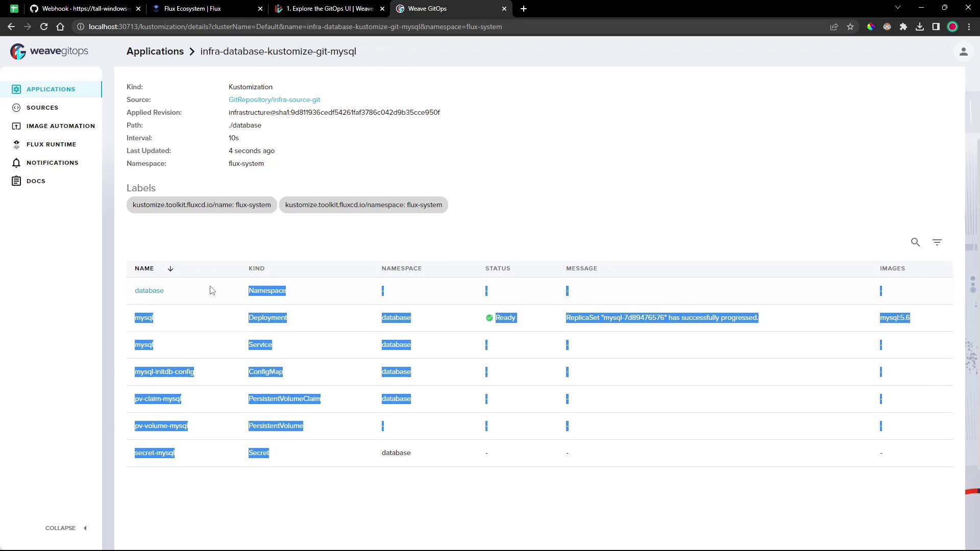Open browser tab list chevron
980x551 pixels.
(x=897, y=8)
